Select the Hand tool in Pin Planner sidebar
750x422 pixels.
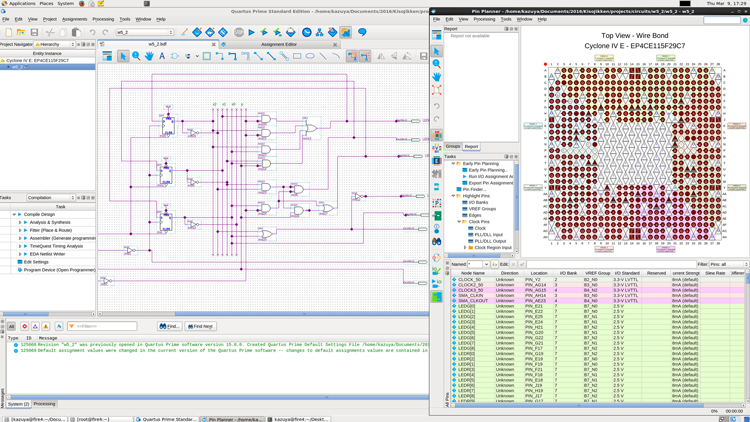[436, 77]
